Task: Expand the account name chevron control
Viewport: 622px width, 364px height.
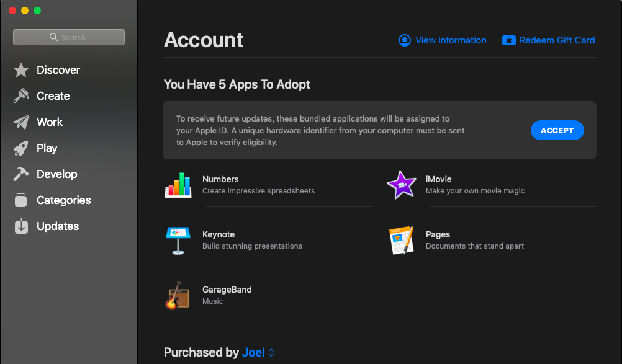Action: pos(271,352)
